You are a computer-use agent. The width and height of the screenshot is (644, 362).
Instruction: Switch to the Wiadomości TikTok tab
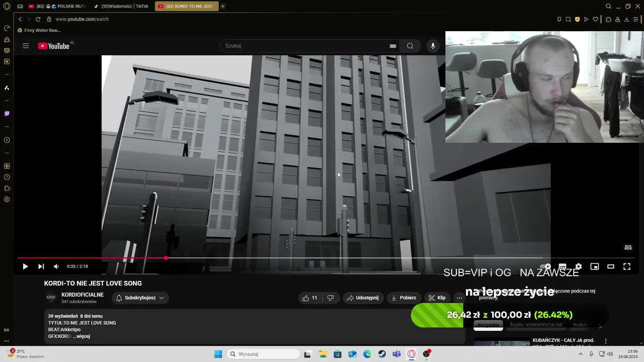coord(121,6)
